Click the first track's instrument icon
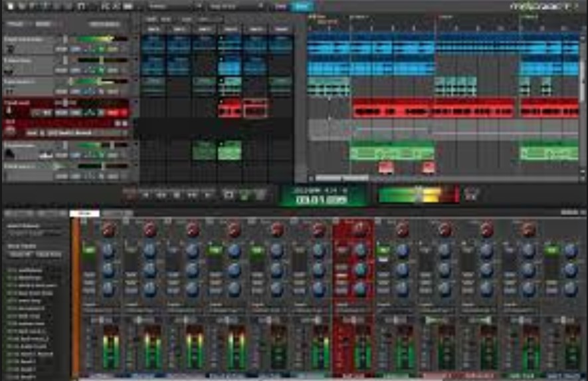 click(11, 49)
